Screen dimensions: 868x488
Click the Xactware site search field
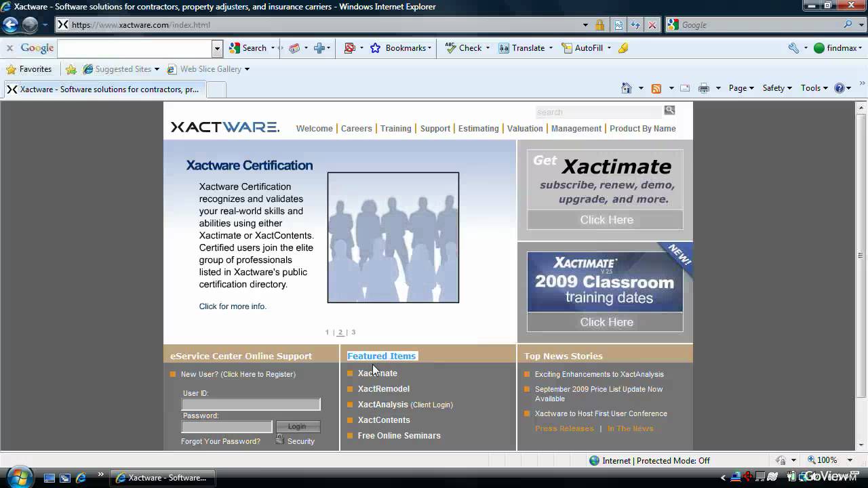598,112
